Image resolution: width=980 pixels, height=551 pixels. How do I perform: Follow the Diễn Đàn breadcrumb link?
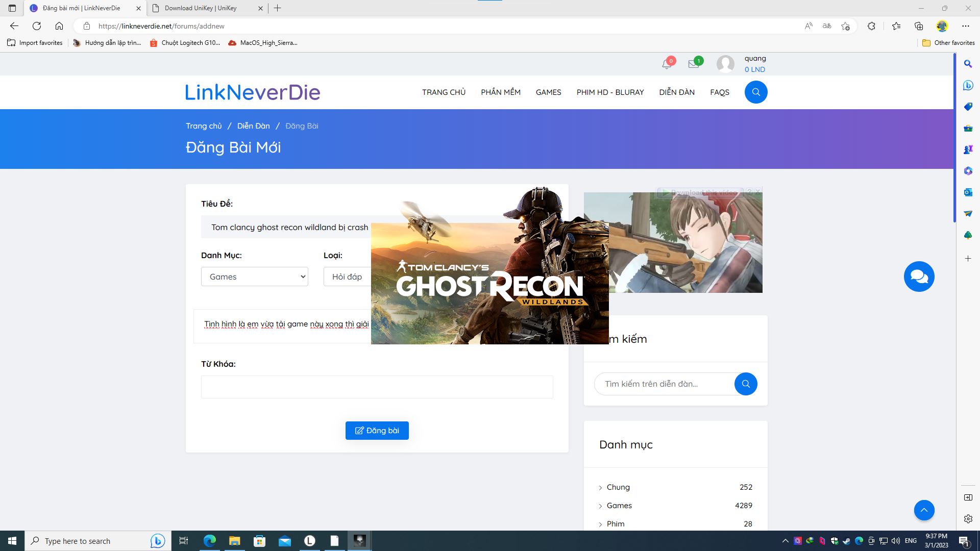pos(253,126)
